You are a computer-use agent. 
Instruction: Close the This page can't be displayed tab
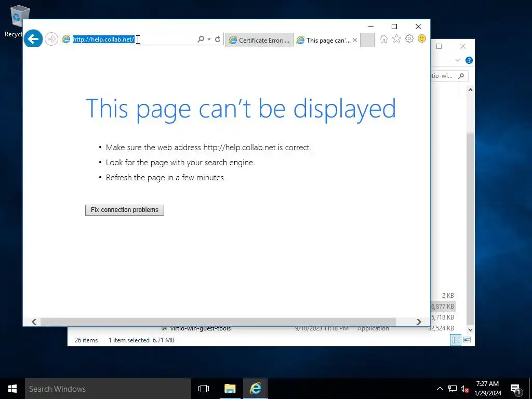(x=355, y=40)
